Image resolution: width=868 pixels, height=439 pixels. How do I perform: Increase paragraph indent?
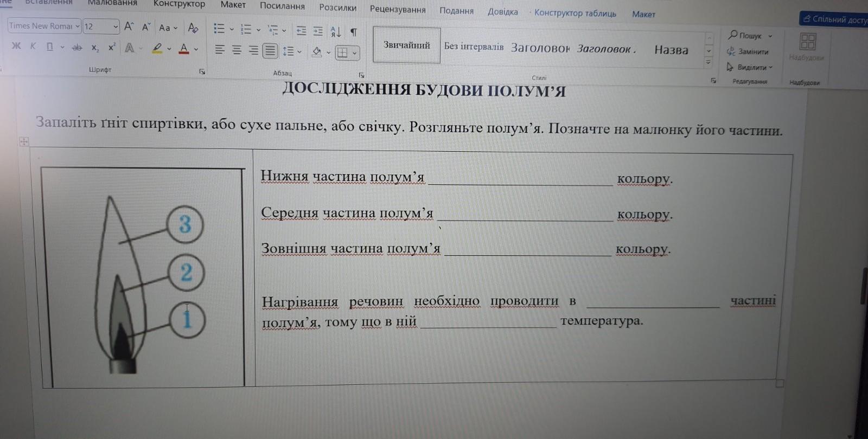pos(318,31)
